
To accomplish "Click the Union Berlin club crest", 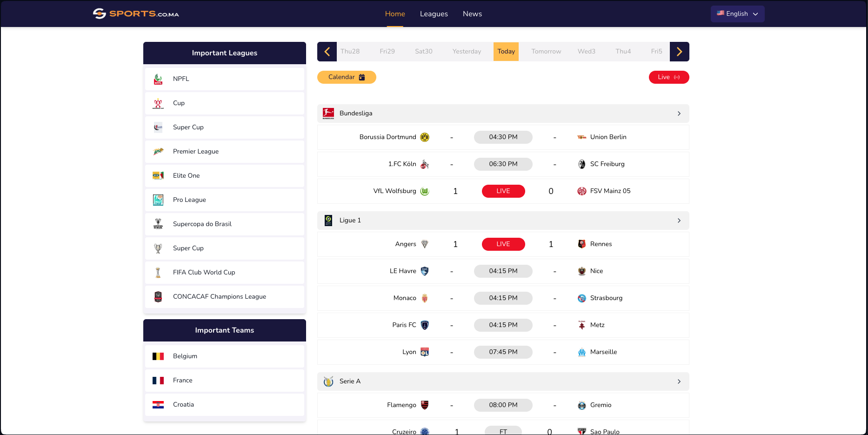I will point(582,137).
